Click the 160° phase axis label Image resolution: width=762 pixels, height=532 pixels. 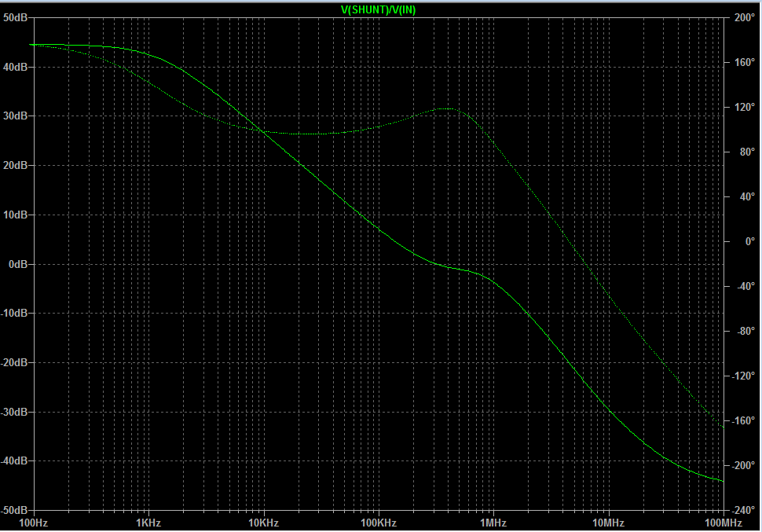coord(745,62)
